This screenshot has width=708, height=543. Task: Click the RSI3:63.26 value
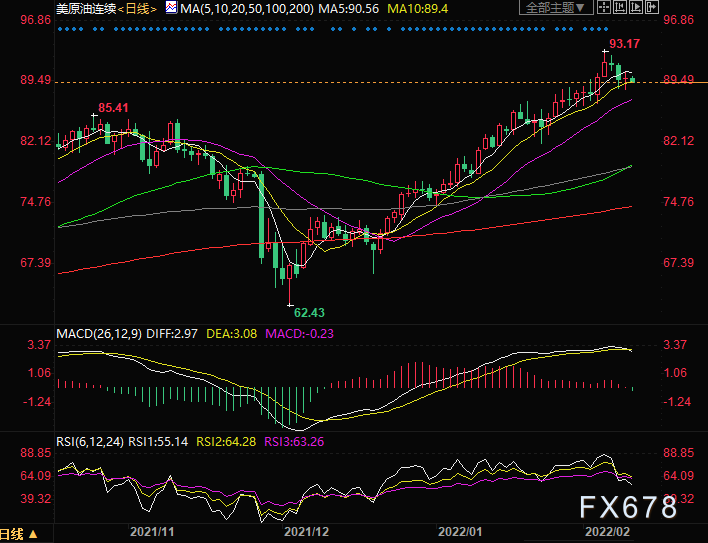click(x=294, y=441)
